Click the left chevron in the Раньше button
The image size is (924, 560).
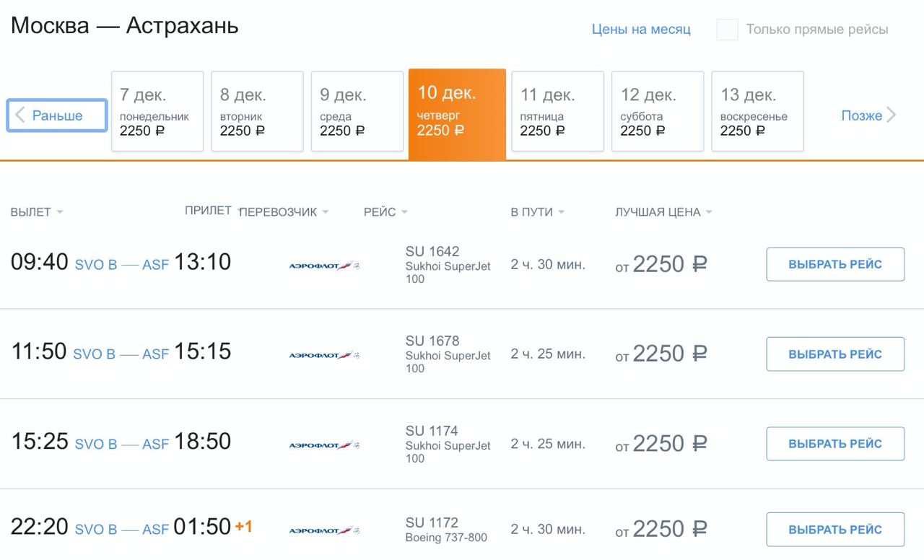[20, 115]
